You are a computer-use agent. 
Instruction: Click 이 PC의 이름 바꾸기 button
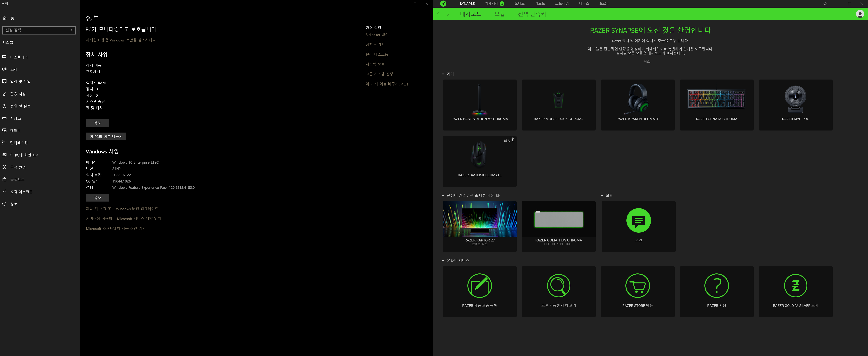pos(106,136)
